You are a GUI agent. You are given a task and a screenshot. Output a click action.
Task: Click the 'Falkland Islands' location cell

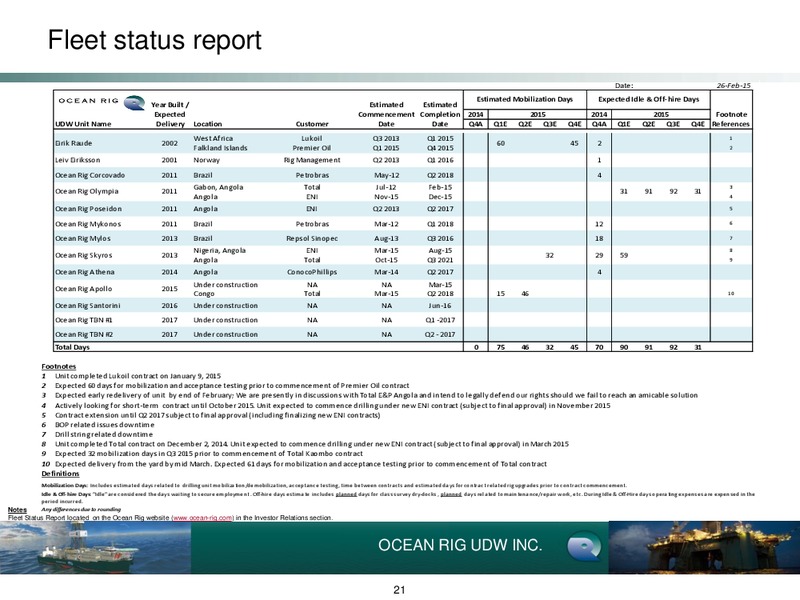point(220,148)
